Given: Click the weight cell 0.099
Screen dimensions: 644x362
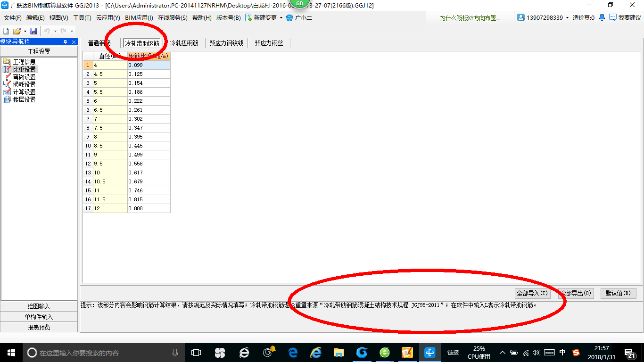Looking at the screenshot, I should [149, 65].
